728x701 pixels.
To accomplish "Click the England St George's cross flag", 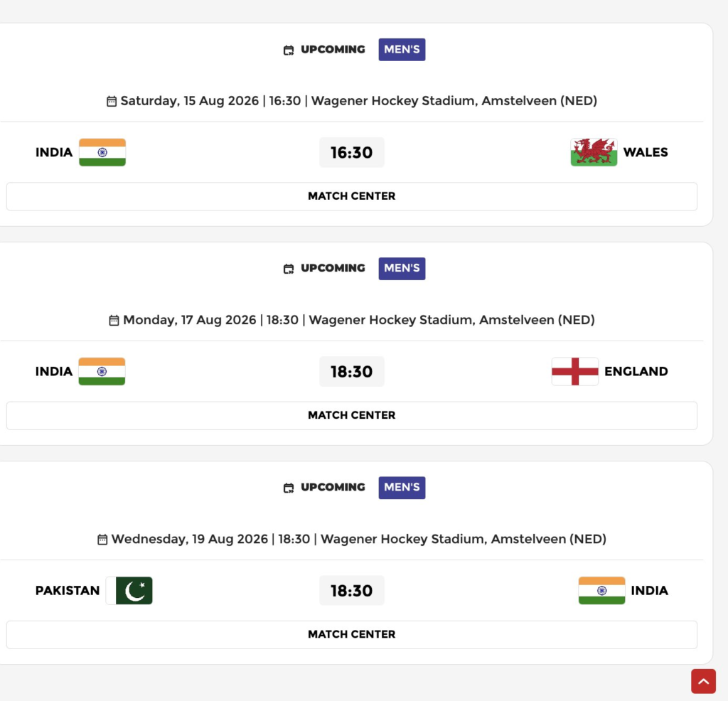I will pyautogui.click(x=574, y=371).
